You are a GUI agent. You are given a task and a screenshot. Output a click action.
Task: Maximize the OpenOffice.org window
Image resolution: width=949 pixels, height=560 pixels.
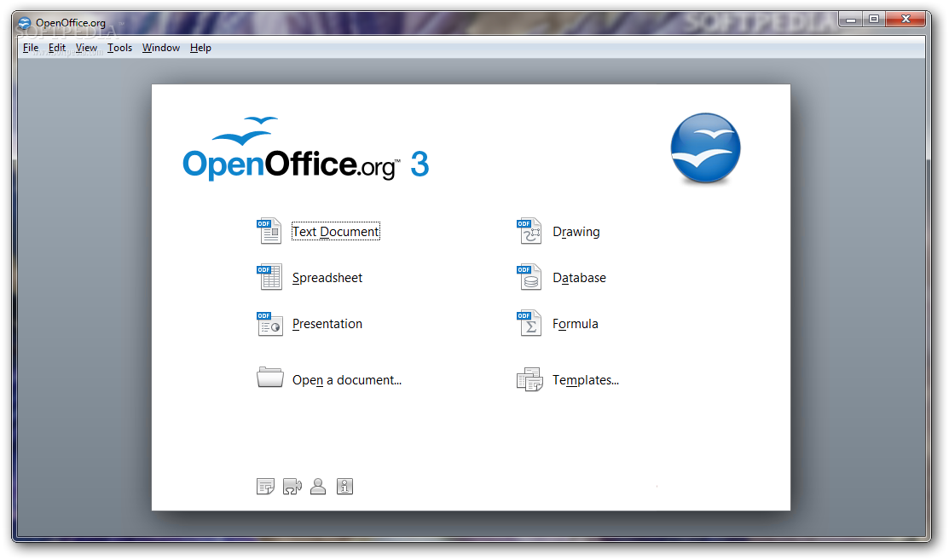pyautogui.click(x=874, y=20)
